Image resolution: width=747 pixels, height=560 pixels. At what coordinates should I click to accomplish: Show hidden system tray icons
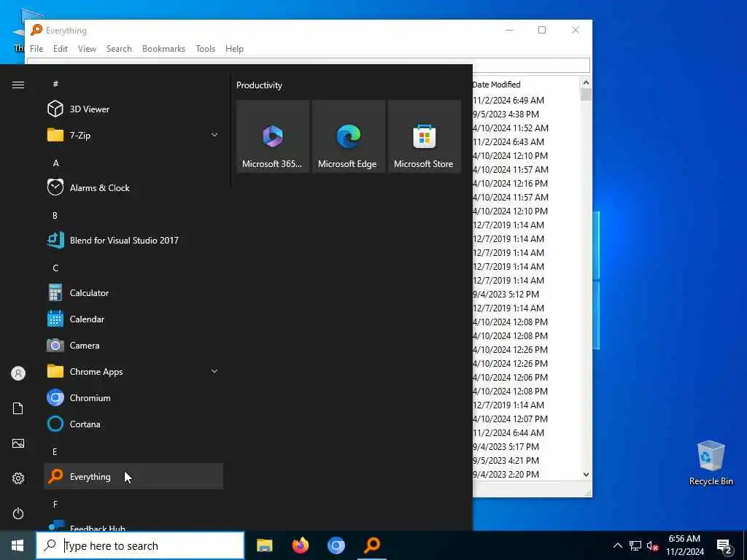(x=617, y=545)
